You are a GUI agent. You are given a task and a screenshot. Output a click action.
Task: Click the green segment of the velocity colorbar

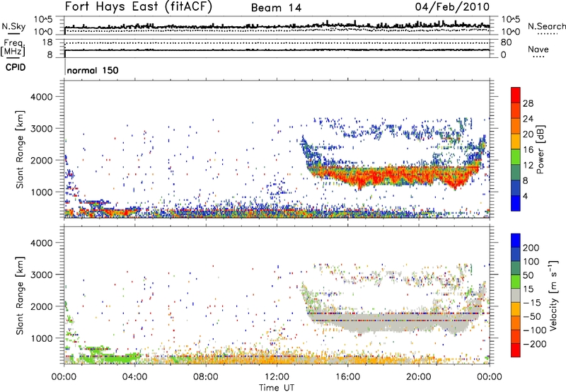516,282
